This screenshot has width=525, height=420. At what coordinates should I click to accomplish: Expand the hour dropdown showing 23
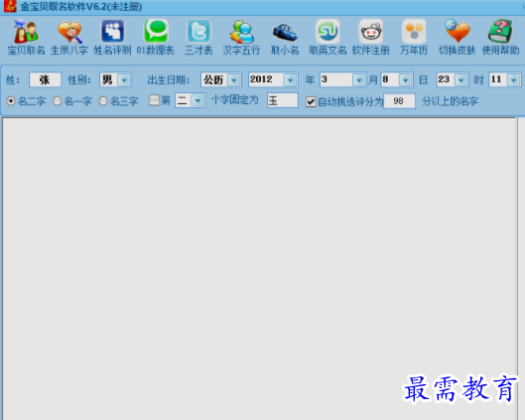pyautogui.click(x=461, y=80)
